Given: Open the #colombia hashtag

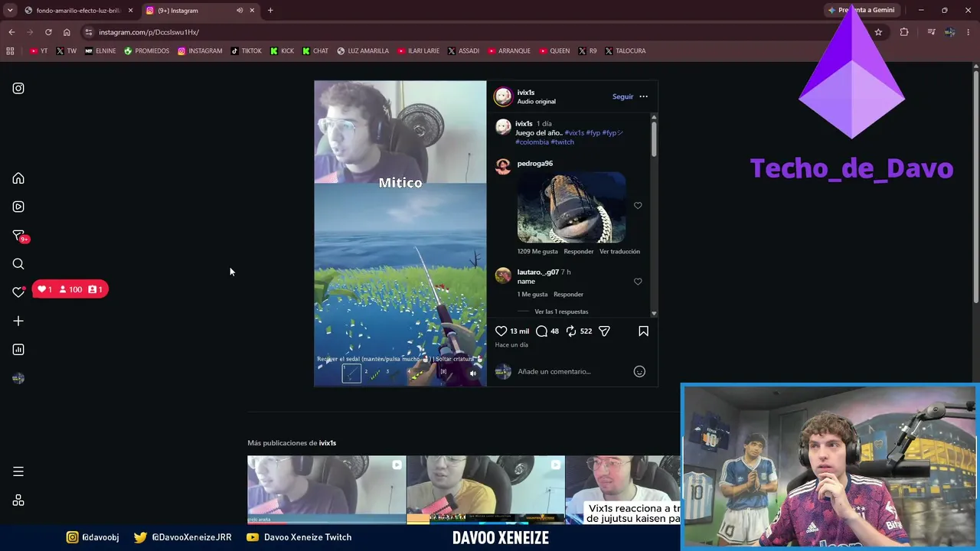Looking at the screenshot, I should click(x=532, y=142).
